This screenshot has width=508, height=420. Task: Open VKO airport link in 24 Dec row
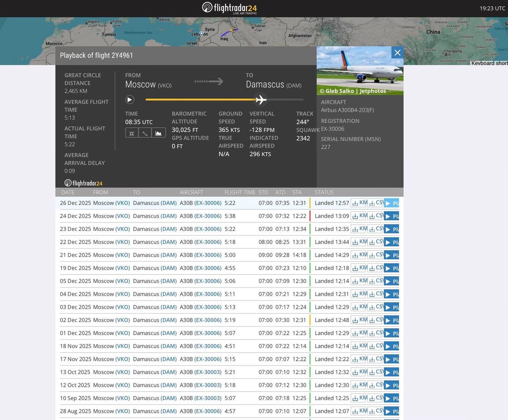click(x=123, y=216)
